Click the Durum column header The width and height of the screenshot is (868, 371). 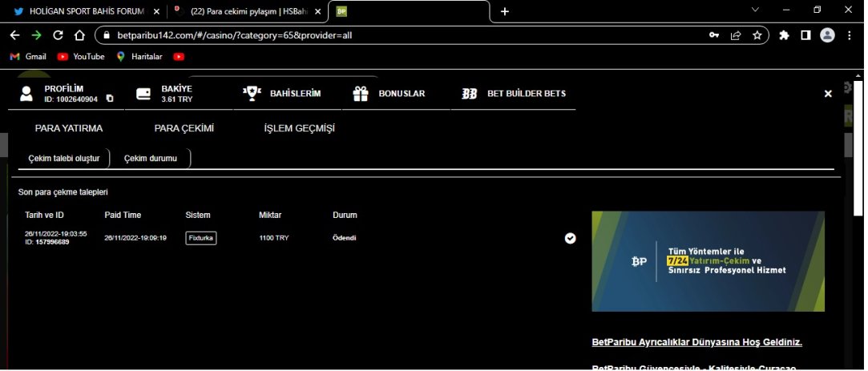point(345,215)
